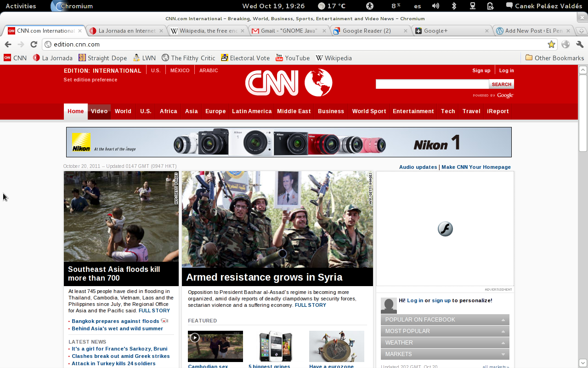Open the Set edition preference link

click(x=90, y=80)
